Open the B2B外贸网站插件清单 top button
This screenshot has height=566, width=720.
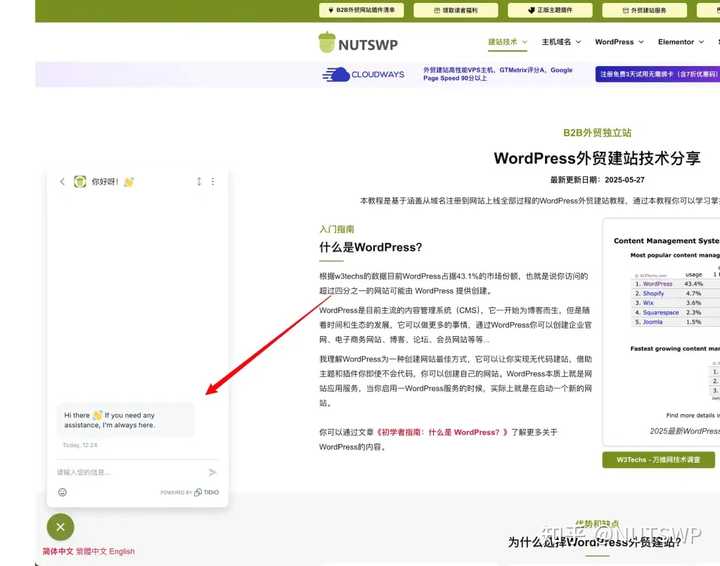tap(361, 10)
